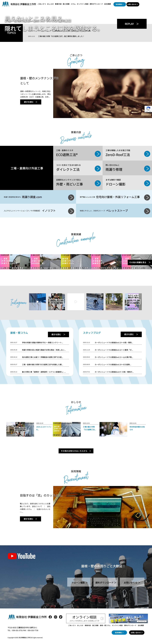This screenshot has height=644, width=152.
Task: Click the company logo in the header
Action: point(19,4)
